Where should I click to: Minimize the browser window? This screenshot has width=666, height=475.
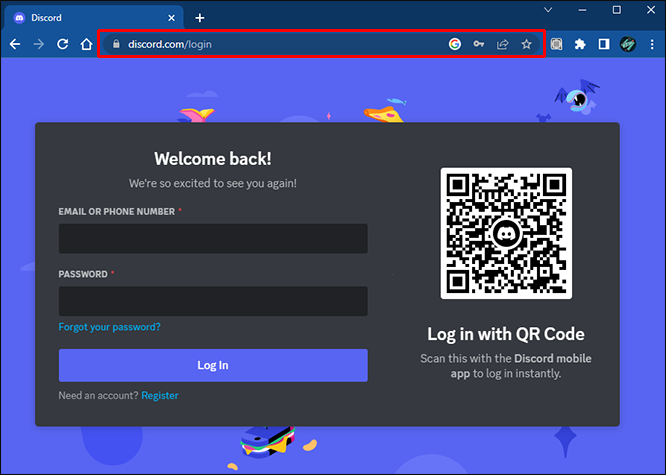[582, 10]
